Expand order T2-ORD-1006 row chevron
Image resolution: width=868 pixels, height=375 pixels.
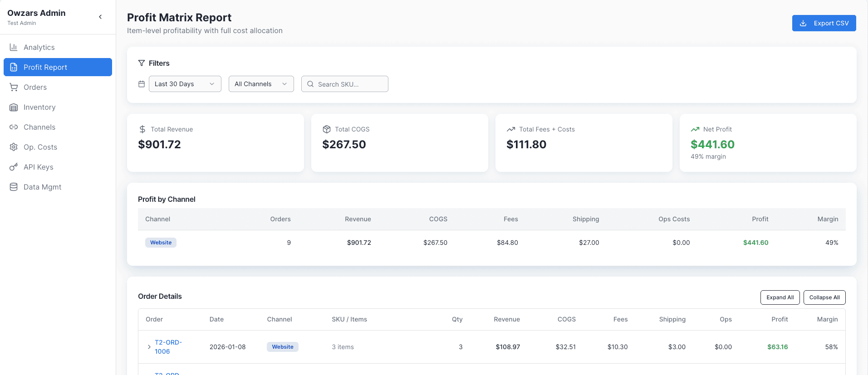[x=149, y=347]
